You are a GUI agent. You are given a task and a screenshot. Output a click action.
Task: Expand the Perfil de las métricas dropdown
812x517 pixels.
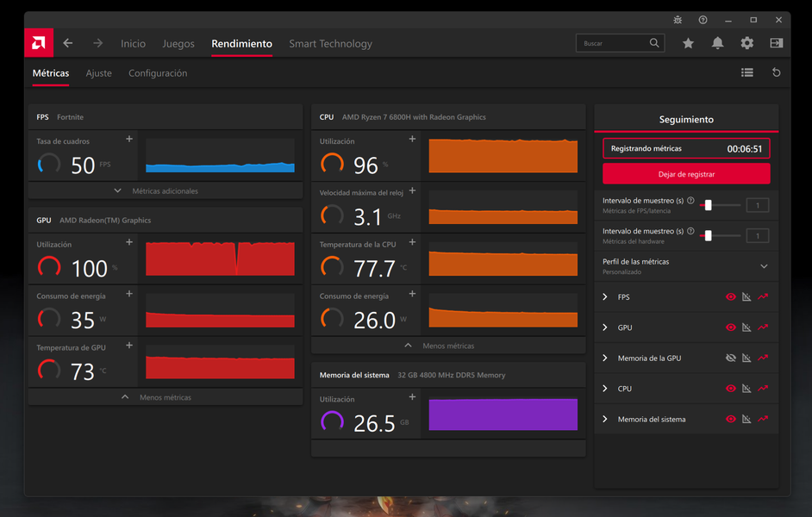coord(764,266)
